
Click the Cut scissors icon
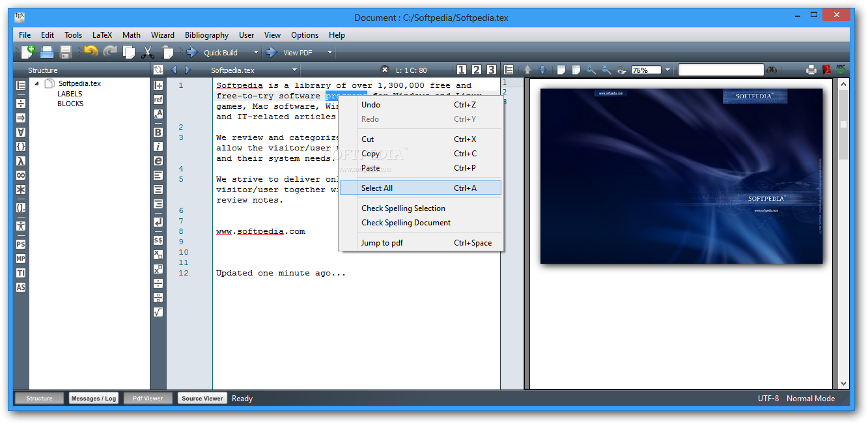pyautogui.click(x=148, y=52)
